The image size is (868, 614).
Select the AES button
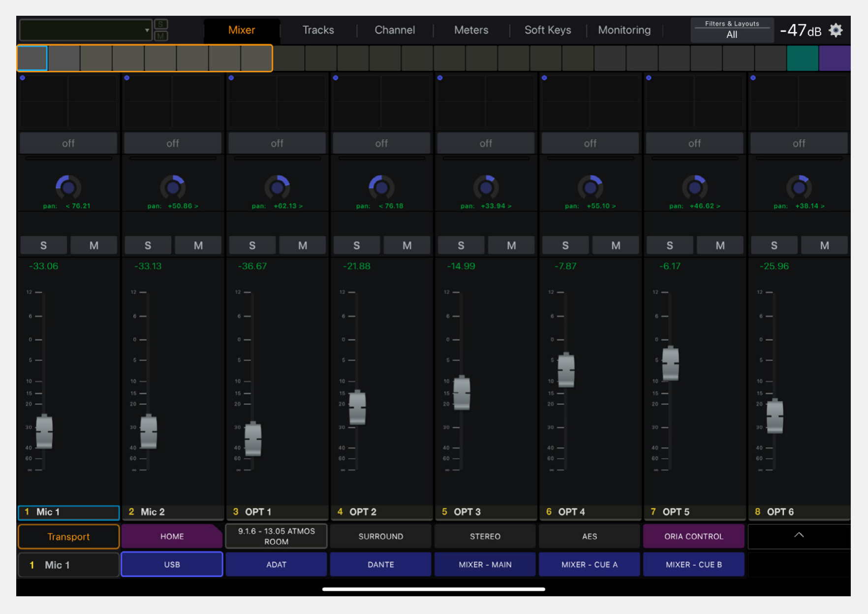589,536
